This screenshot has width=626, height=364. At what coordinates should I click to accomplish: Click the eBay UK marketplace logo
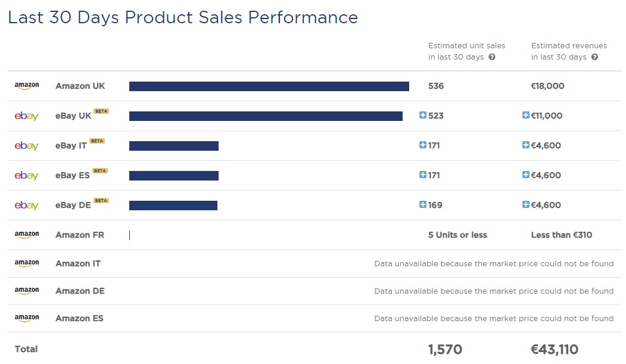tap(26, 116)
